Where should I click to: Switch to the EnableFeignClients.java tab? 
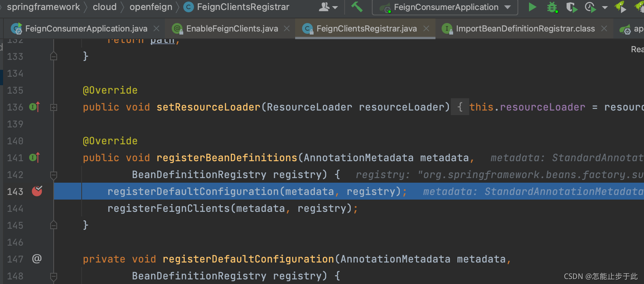pos(232,28)
